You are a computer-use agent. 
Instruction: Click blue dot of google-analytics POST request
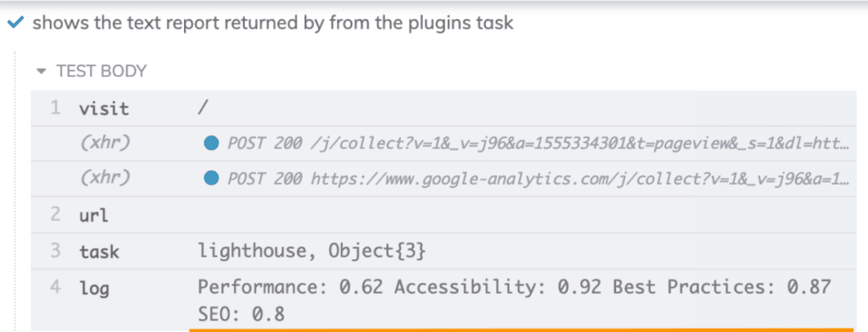(211, 179)
